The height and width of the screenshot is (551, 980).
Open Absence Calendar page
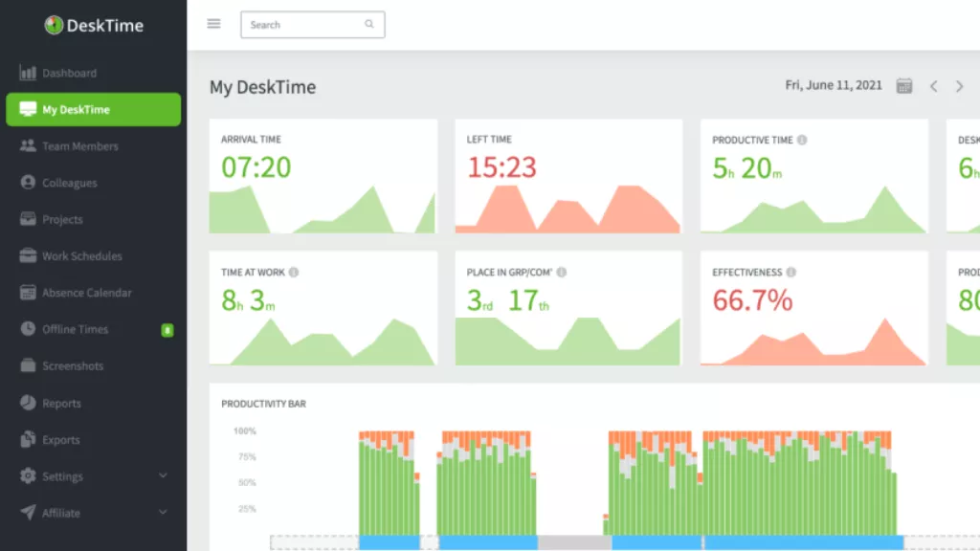[x=87, y=293]
